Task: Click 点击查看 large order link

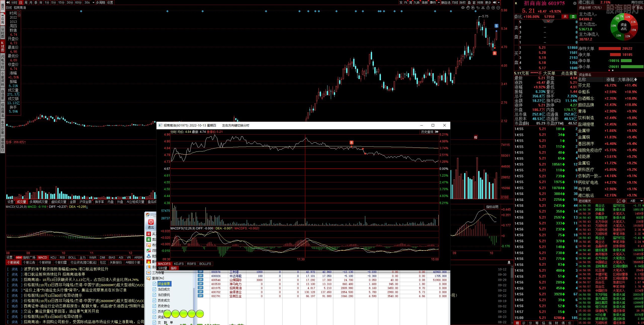Action: pyautogui.click(x=569, y=73)
